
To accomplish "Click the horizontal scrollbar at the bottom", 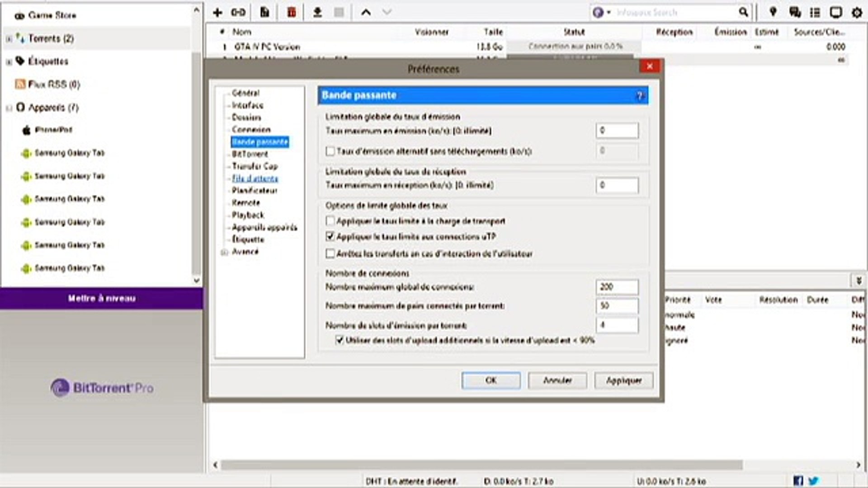I will pos(481,465).
